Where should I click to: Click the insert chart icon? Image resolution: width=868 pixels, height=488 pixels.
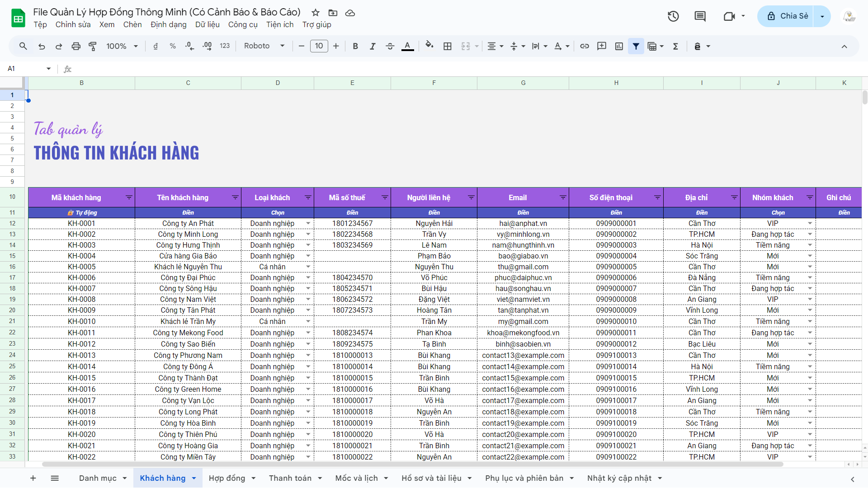(619, 46)
